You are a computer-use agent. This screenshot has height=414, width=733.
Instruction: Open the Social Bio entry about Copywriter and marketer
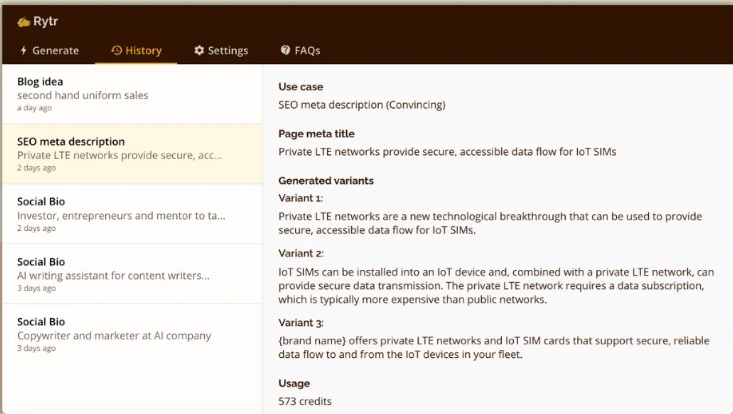[132, 334]
